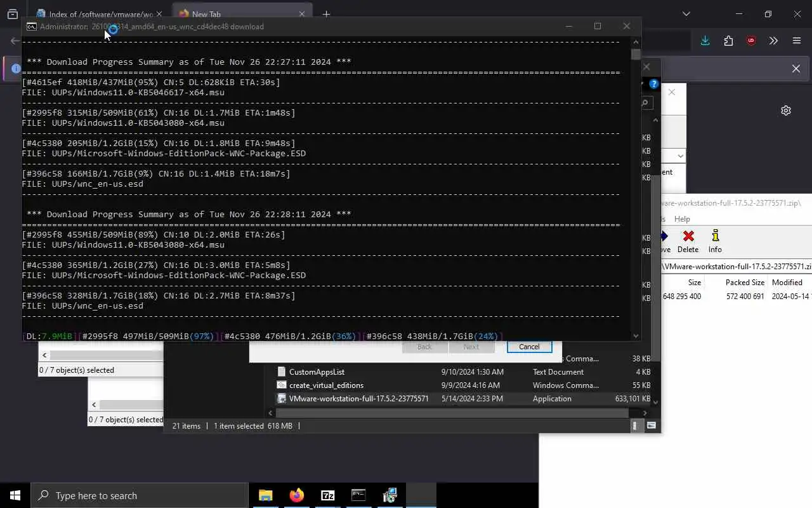
Task: Click the CustomAppsList file icon
Action: [x=282, y=372]
